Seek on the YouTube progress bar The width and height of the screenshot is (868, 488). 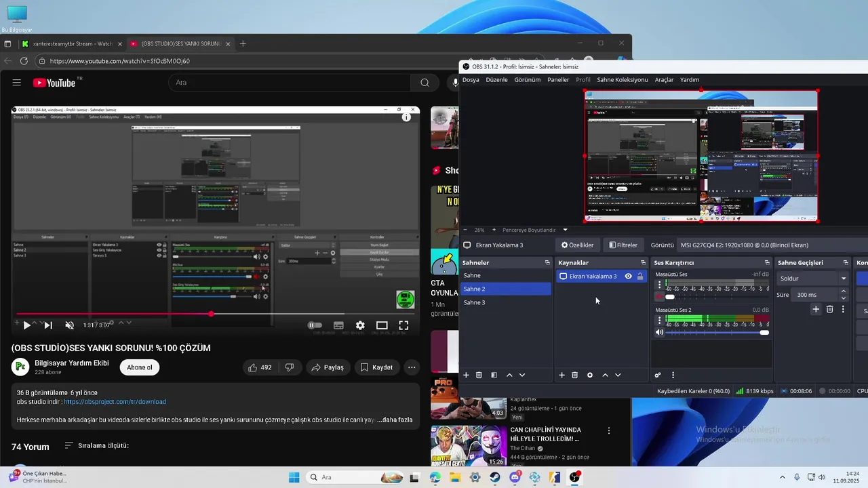(x=216, y=314)
